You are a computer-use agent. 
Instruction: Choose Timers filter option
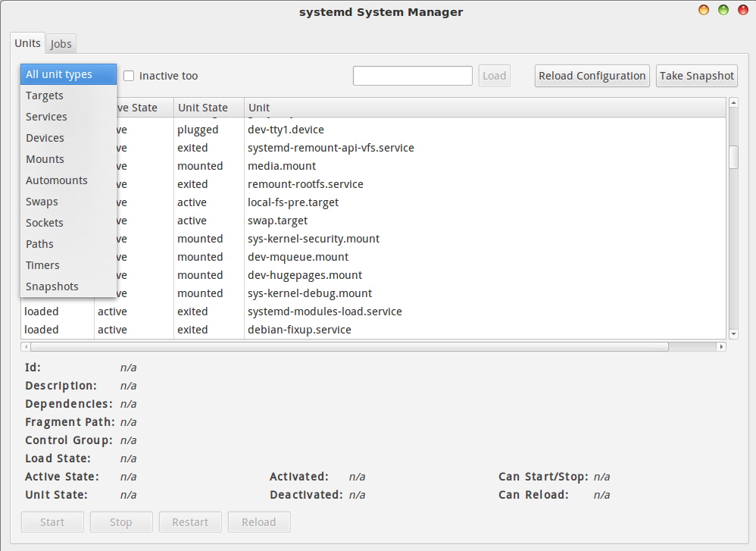68,265
